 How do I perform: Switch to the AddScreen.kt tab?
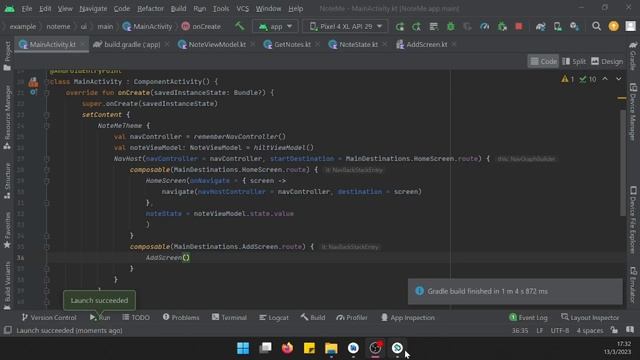(x=426, y=44)
